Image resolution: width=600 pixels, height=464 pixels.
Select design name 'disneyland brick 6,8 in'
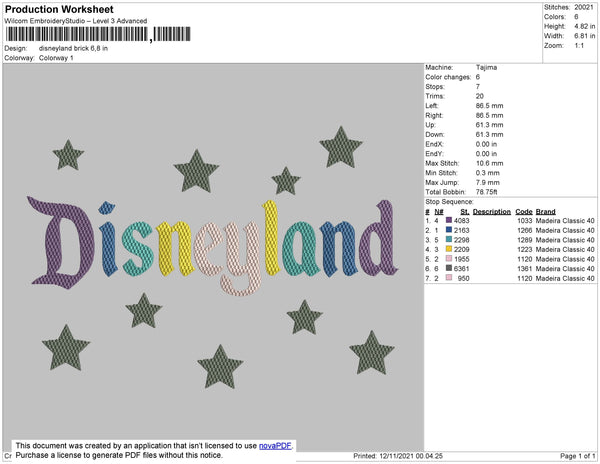73,49
